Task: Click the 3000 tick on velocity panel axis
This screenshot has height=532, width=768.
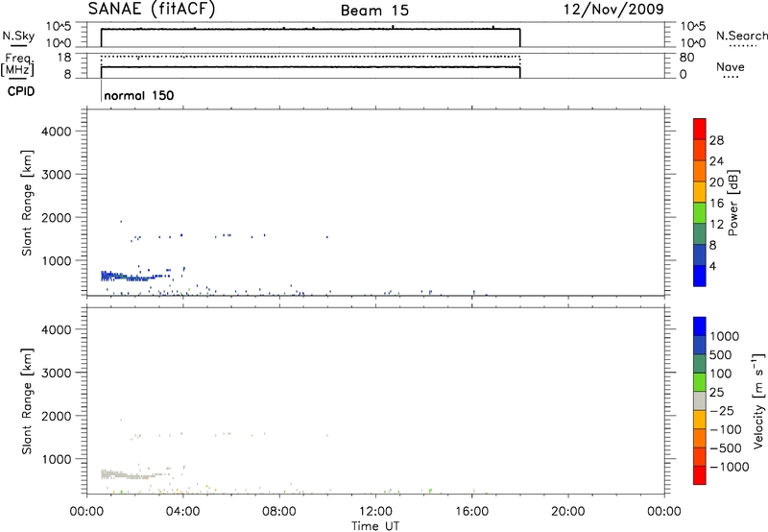Action: click(x=57, y=373)
